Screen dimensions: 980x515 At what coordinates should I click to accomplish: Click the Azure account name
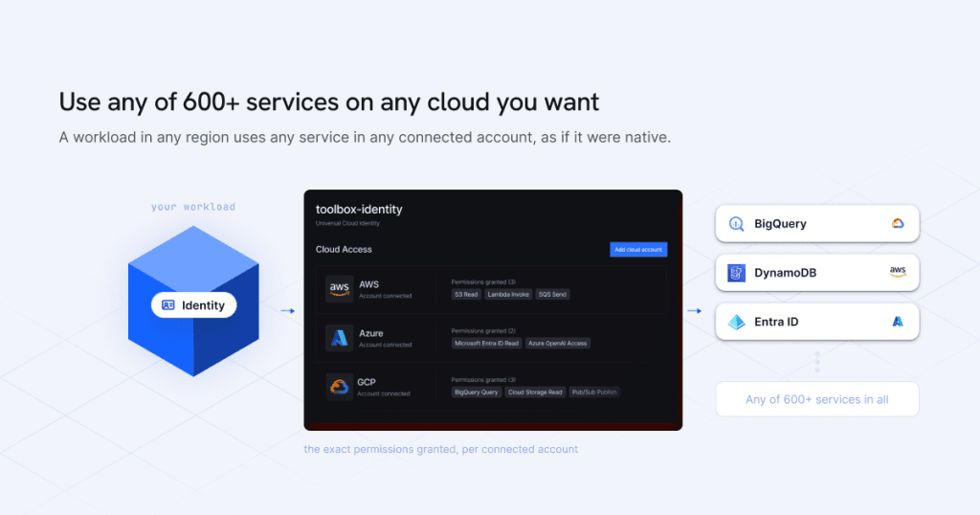[x=371, y=333]
